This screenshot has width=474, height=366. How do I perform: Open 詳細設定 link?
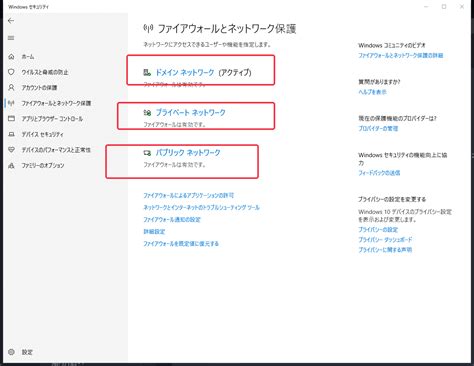(x=154, y=232)
